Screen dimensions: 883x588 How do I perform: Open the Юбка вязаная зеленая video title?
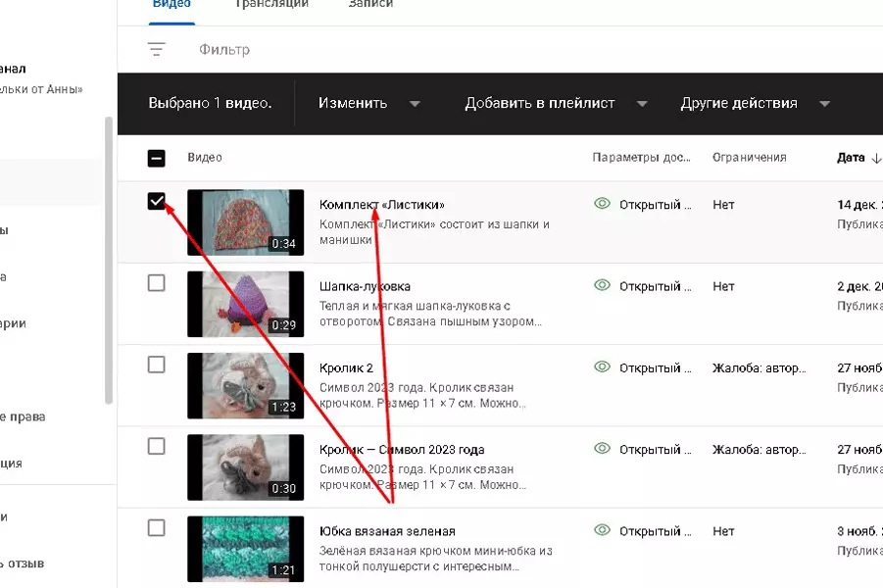click(387, 531)
